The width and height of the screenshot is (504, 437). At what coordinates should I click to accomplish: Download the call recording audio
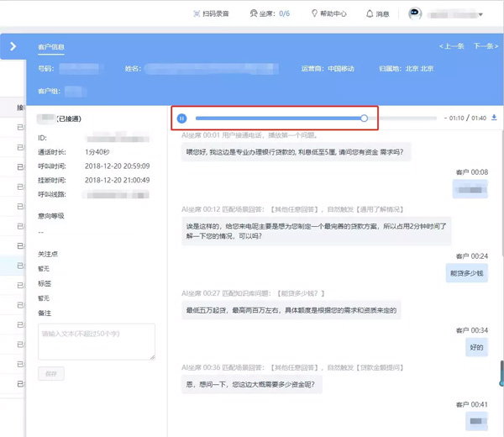click(x=494, y=118)
